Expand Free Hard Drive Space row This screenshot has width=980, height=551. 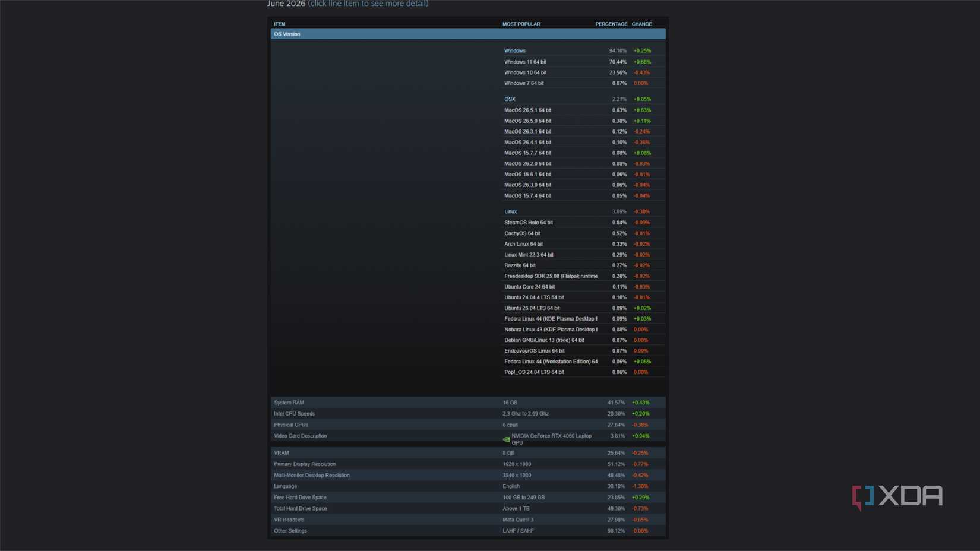[468, 498]
